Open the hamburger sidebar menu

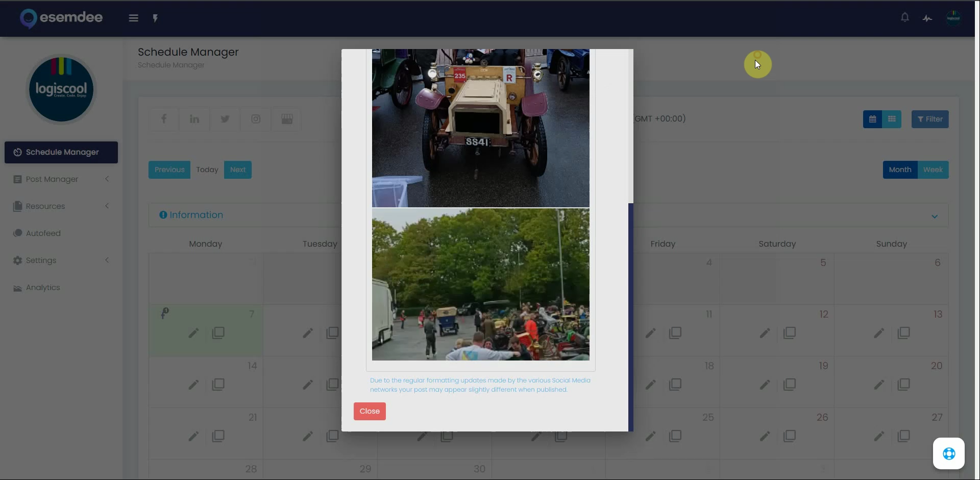coord(134,18)
